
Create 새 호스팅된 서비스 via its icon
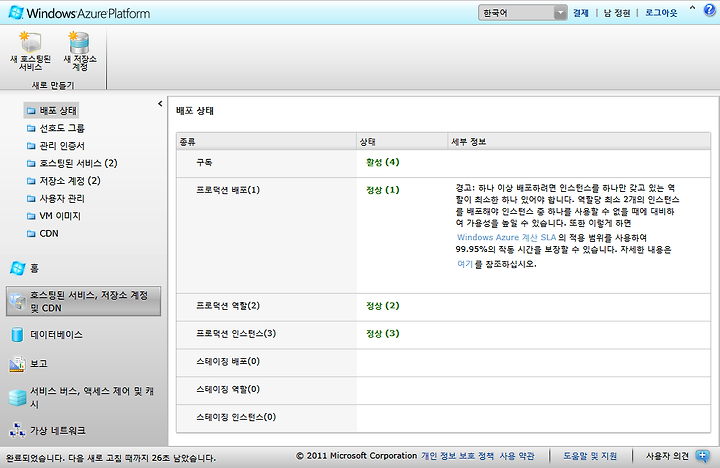(31, 42)
